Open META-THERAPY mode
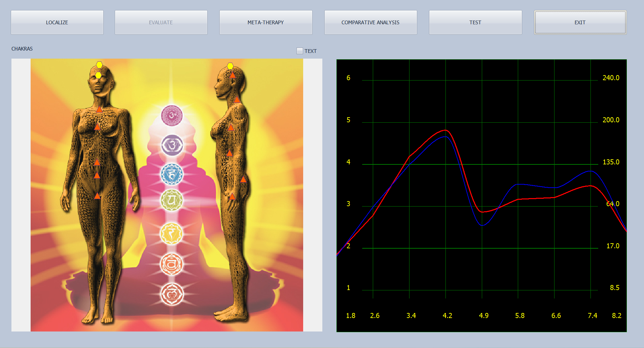644x348 pixels. (266, 22)
